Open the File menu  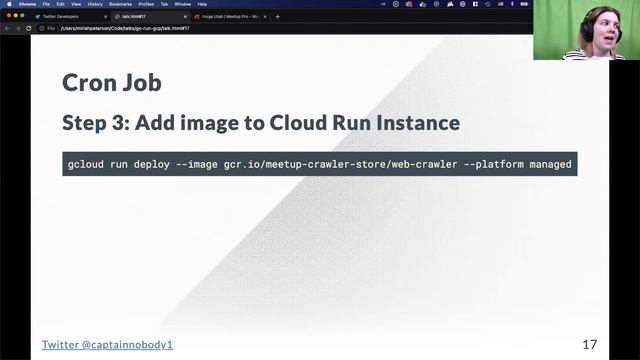click(x=46, y=4)
